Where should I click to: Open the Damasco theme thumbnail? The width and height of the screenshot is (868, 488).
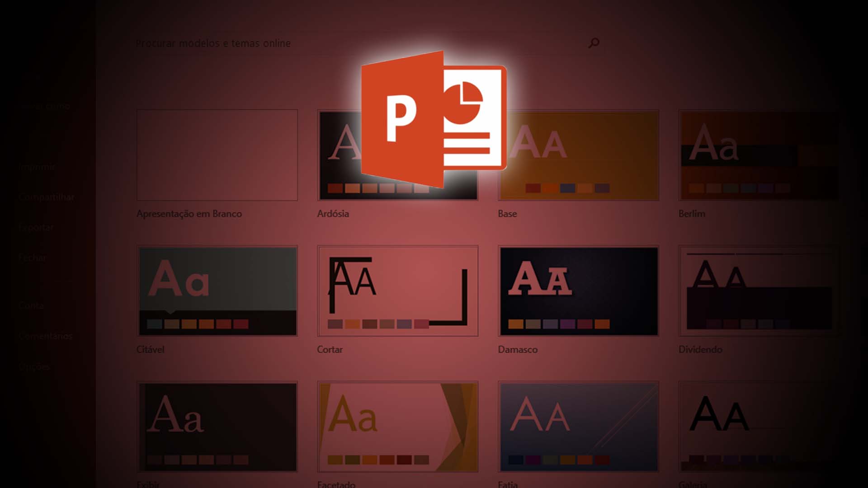pyautogui.click(x=578, y=291)
